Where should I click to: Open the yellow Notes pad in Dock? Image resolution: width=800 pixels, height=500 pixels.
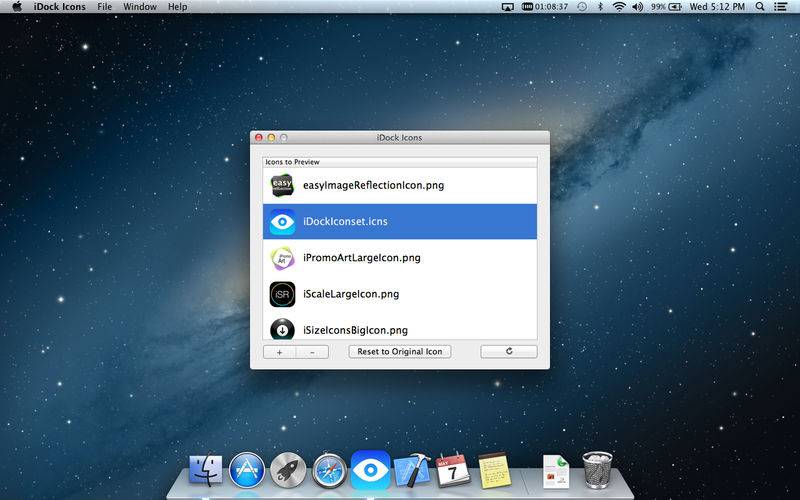[494, 470]
